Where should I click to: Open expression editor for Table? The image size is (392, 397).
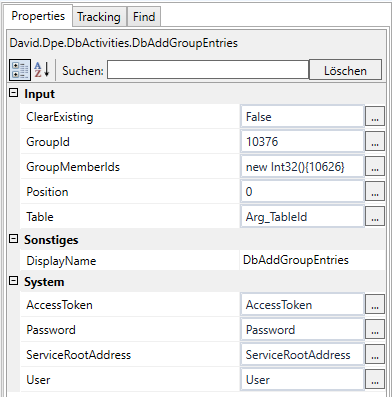click(375, 217)
